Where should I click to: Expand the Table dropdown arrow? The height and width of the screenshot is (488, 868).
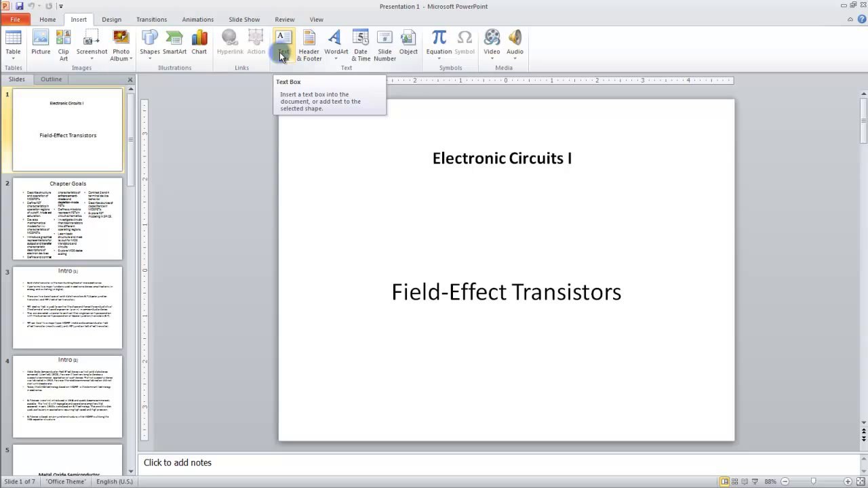(x=13, y=58)
